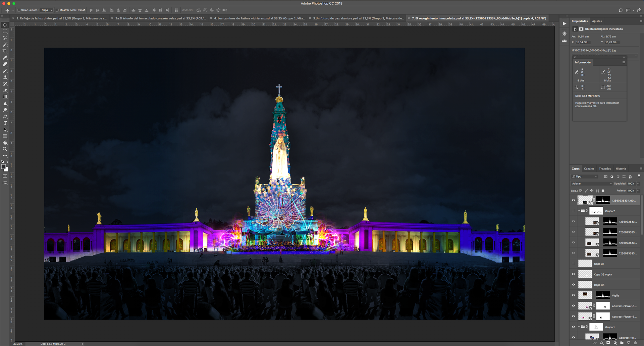Click the X position field 15,64 cm
644x346 pixels.
click(x=583, y=42)
